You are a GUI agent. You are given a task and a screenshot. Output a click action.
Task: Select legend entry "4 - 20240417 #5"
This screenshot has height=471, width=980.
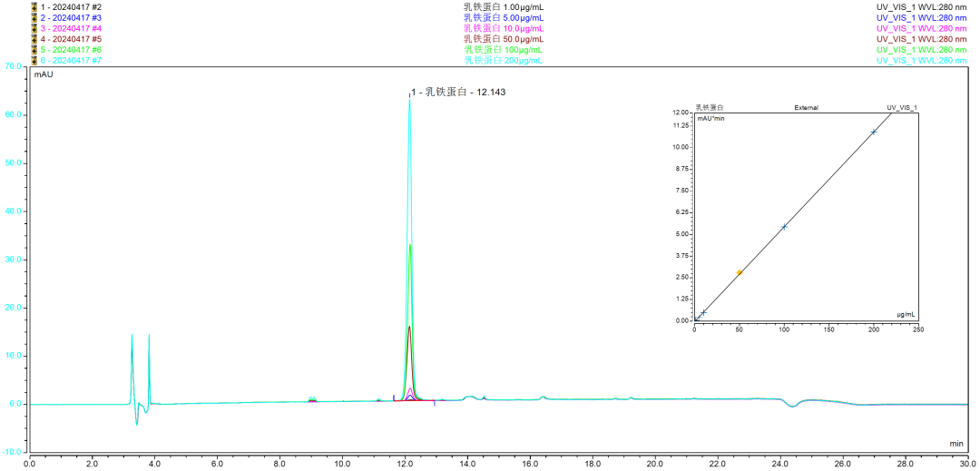[x=71, y=39]
